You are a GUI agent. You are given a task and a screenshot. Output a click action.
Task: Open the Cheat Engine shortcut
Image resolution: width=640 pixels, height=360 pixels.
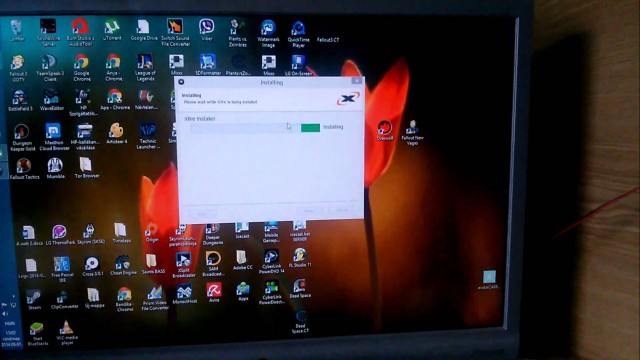pyautogui.click(x=123, y=265)
